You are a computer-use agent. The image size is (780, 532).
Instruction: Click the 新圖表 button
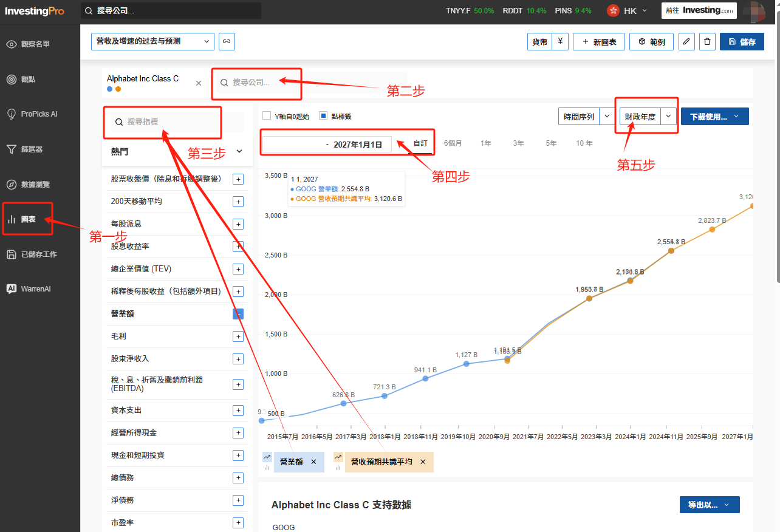click(599, 42)
